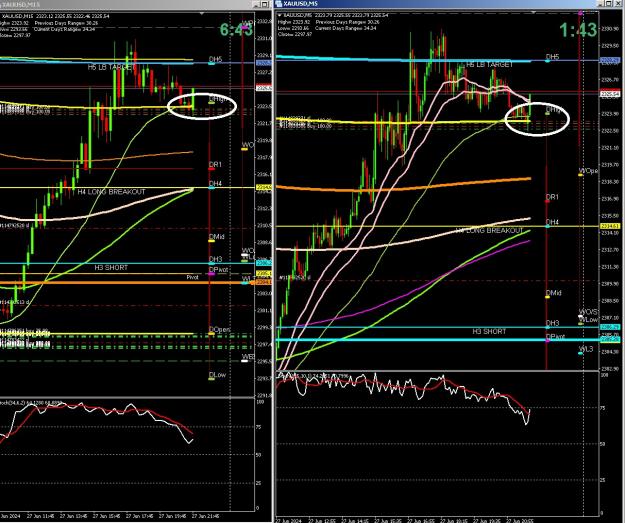Maximize the XAUUSD,M15 chart window
625x523 pixels.
tap(264, 4)
